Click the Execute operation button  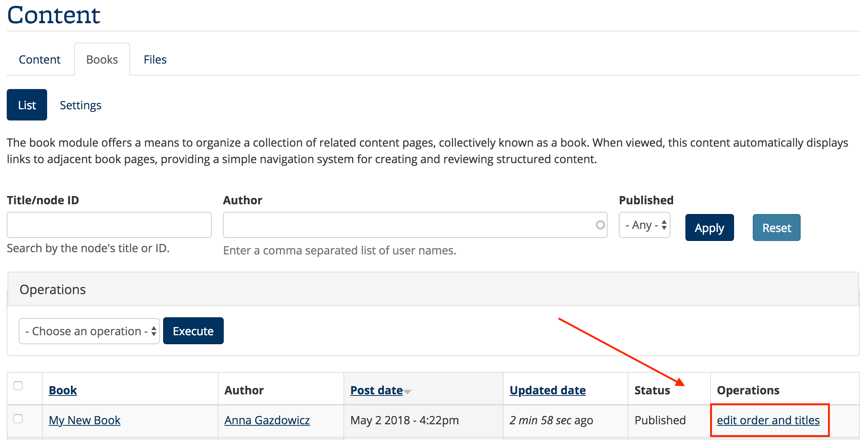click(193, 331)
